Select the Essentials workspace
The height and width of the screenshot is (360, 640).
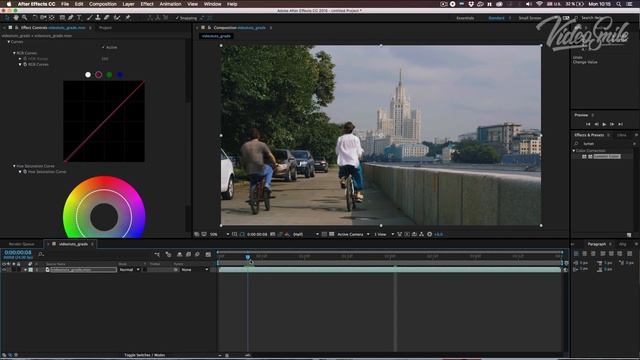point(465,18)
